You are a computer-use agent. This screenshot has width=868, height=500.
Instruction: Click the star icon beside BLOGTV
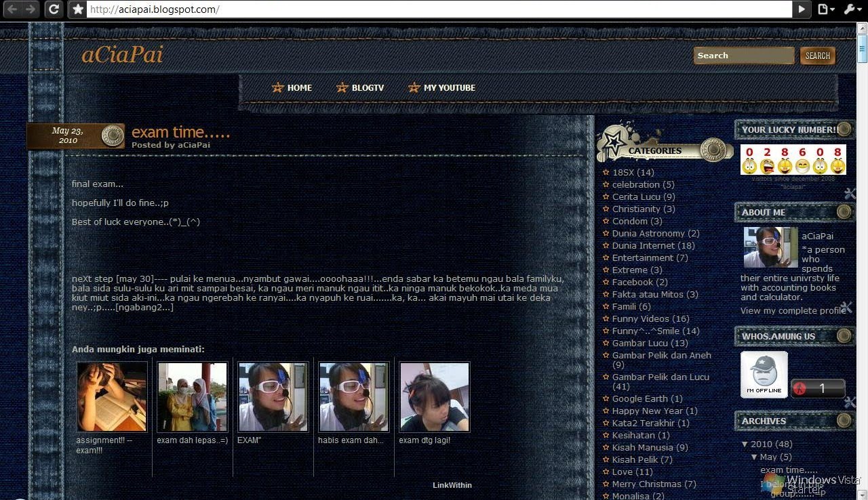pos(342,87)
